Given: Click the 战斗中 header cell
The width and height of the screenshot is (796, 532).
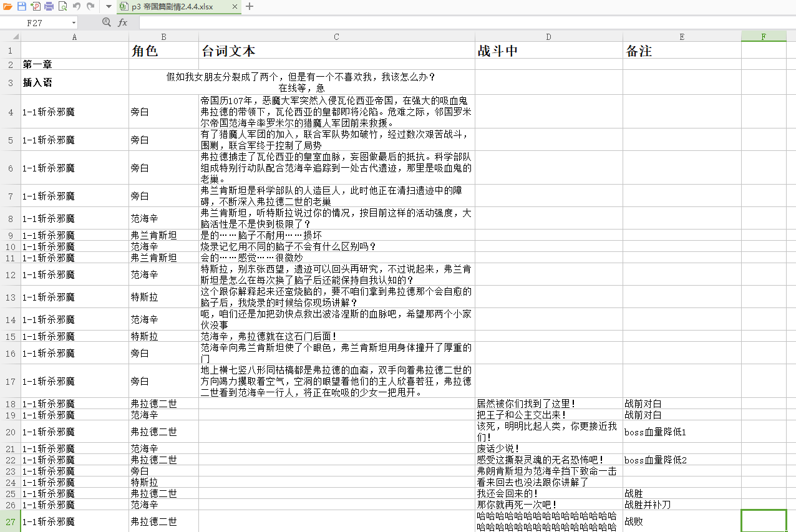Looking at the screenshot, I should coord(549,51).
